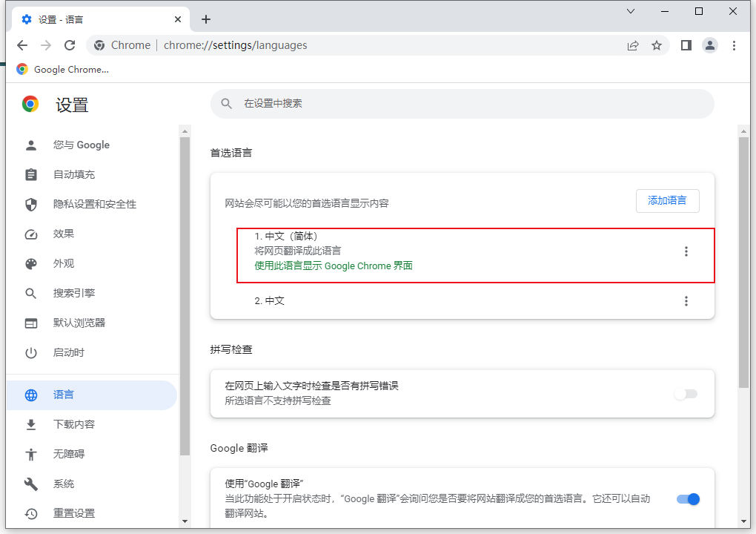Screen dimensions: 756x534
Task: Reload the settings page
Action: pyautogui.click(x=70, y=45)
